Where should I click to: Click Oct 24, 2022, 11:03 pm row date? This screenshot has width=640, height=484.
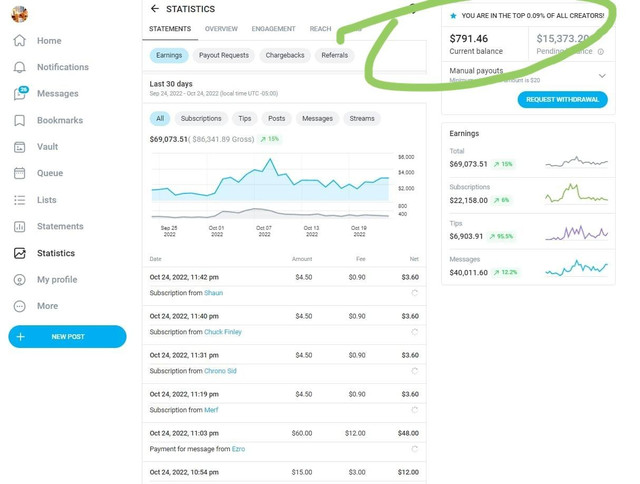(184, 433)
